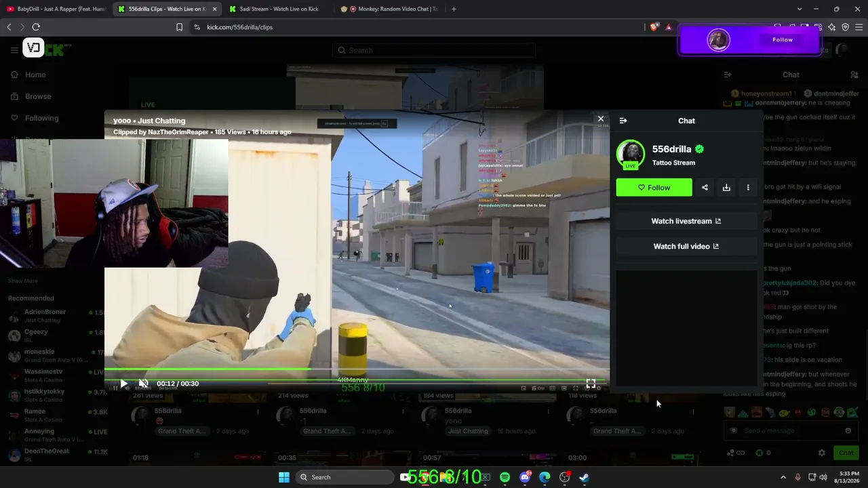This screenshot has height=488, width=868.
Task: Open Microsoft Edge from the taskbar
Action: tap(545, 477)
